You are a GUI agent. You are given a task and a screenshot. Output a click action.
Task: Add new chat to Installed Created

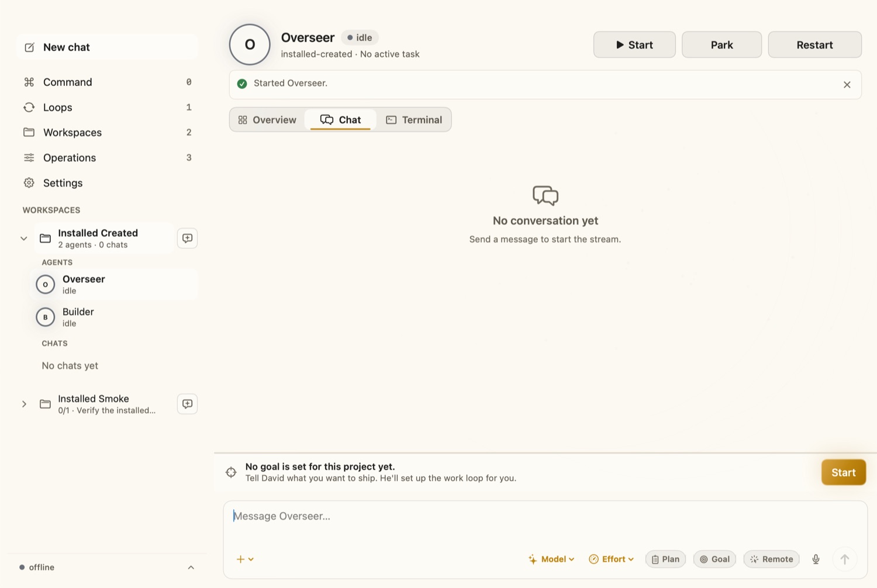click(x=187, y=238)
